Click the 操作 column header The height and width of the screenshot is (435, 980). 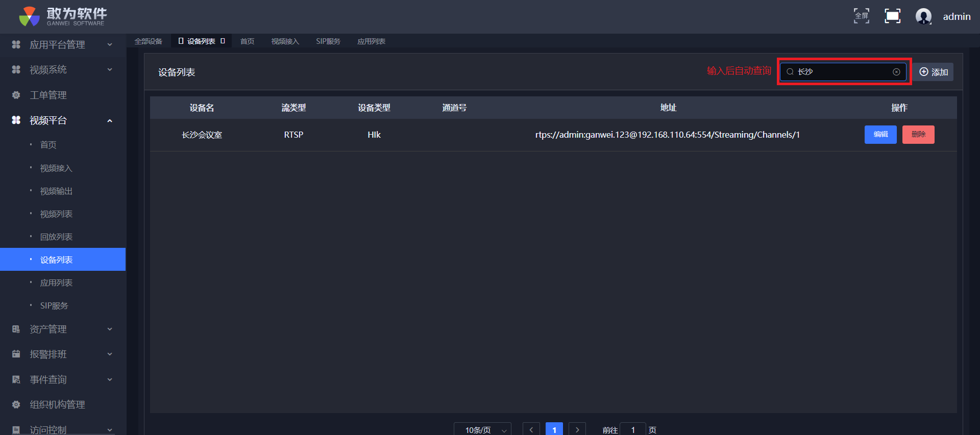[x=899, y=108]
